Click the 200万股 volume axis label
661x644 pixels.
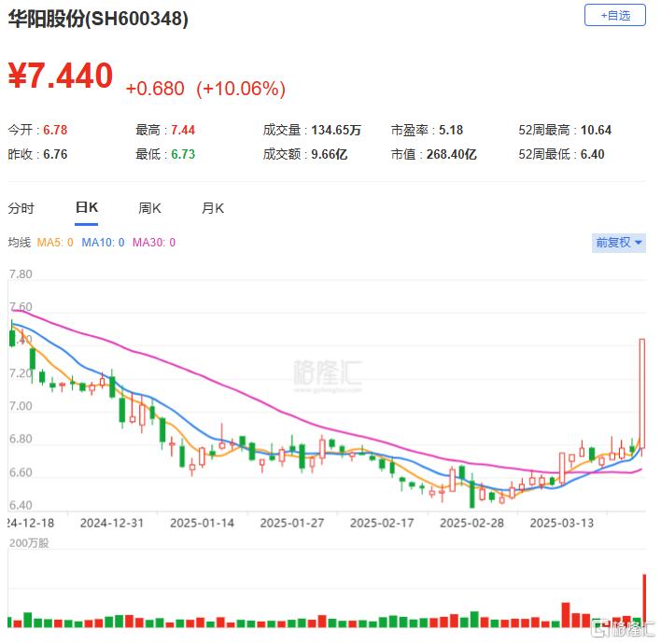pyautogui.click(x=29, y=543)
